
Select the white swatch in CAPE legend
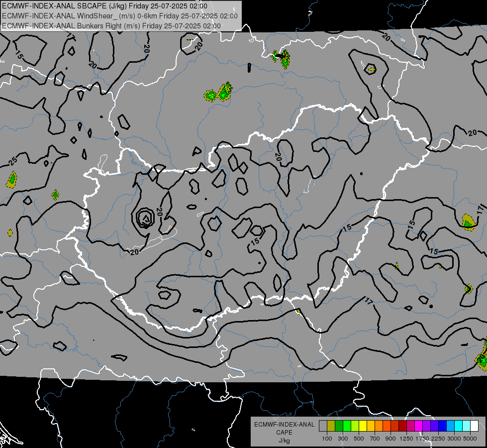click(474, 426)
